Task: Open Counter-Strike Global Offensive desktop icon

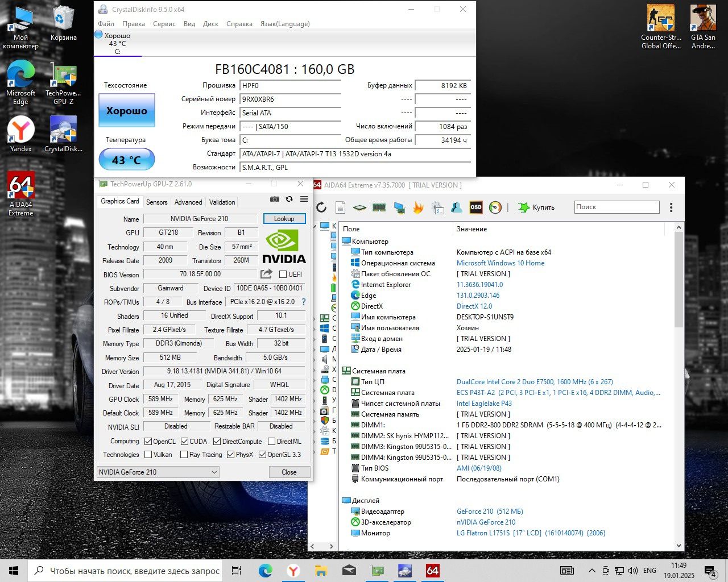Action: tap(661, 27)
